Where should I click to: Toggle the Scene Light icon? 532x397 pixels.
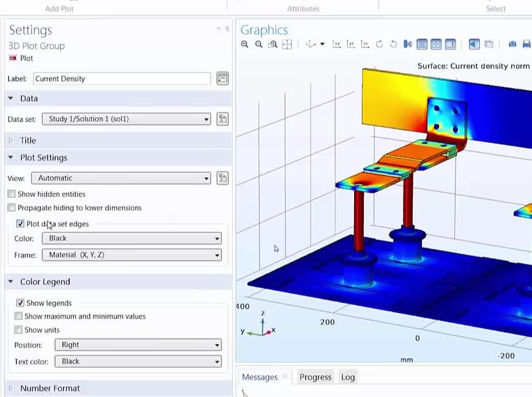click(407, 44)
